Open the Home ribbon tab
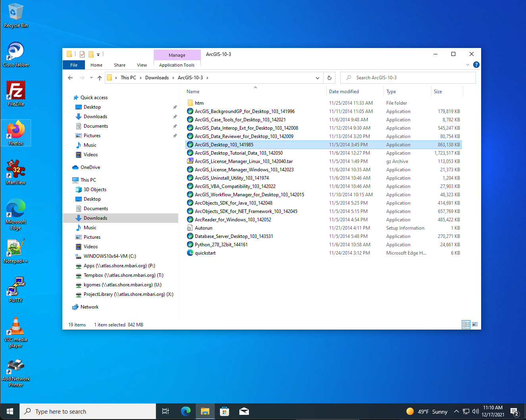 point(96,65)
